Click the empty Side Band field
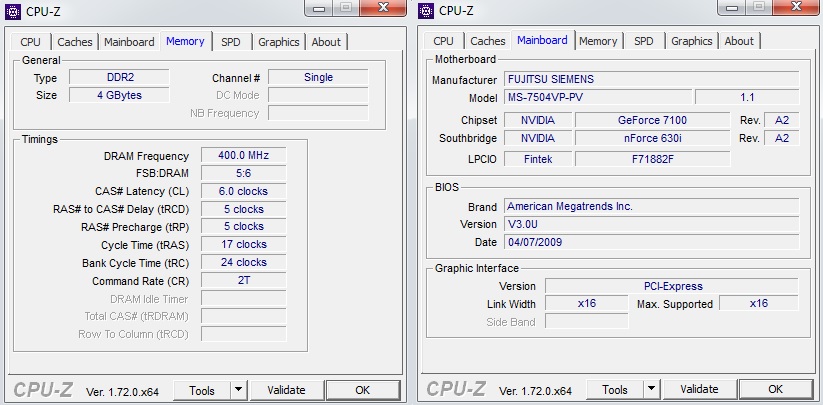The width and height of the screenshot is (823, 405). tap(587, 322)
